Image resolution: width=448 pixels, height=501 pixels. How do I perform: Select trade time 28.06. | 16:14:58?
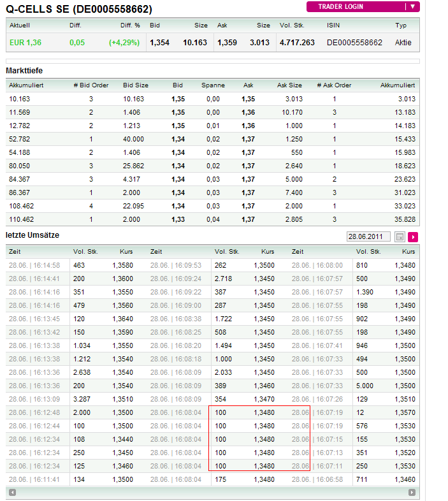point(34,265)
